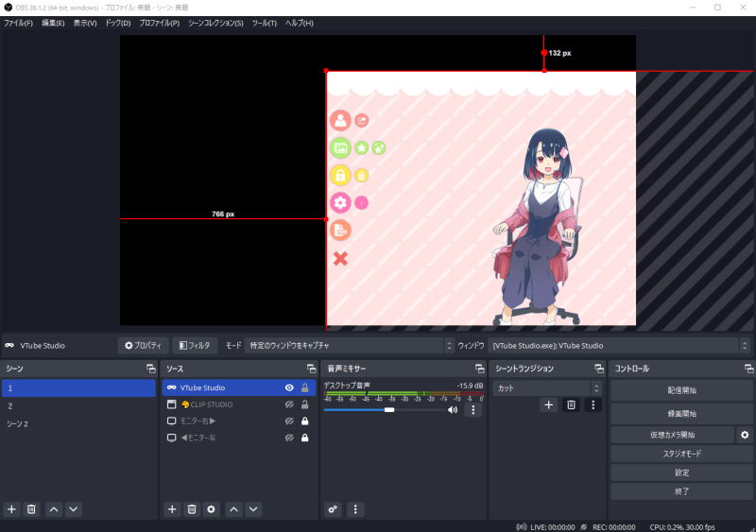Screen dimensions: 756x532
Task: Open virtual camera settings gear
Action: [x=745, y=435]
